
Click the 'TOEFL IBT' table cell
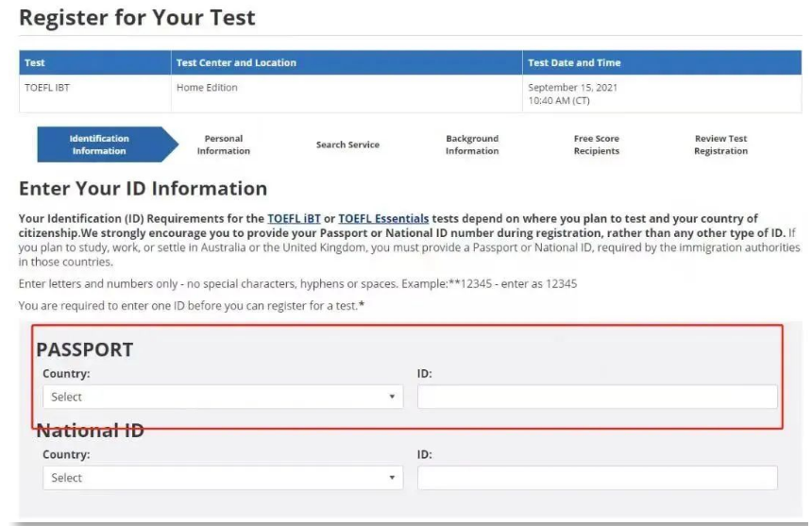[95, 93]
